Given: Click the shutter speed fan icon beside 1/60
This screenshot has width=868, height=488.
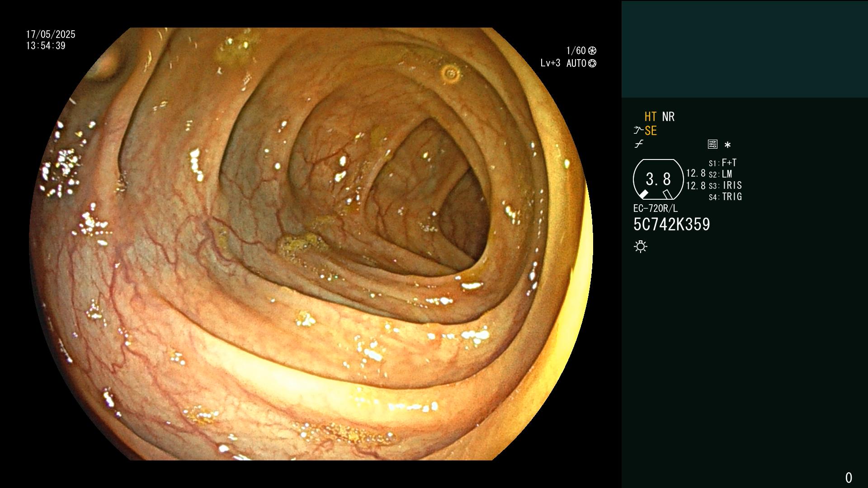Looking at the screenshot, I should point(592,51).
